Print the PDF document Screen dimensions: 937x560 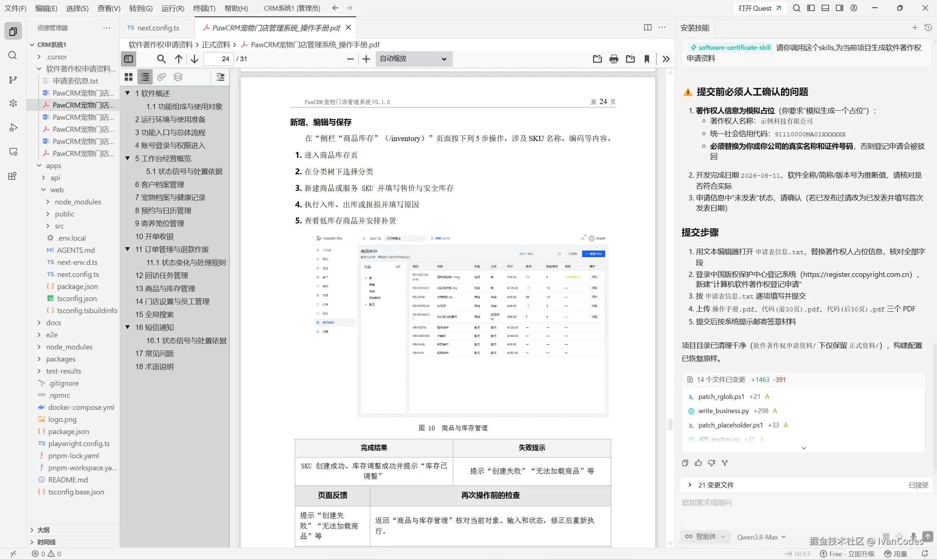click(614, 59)
